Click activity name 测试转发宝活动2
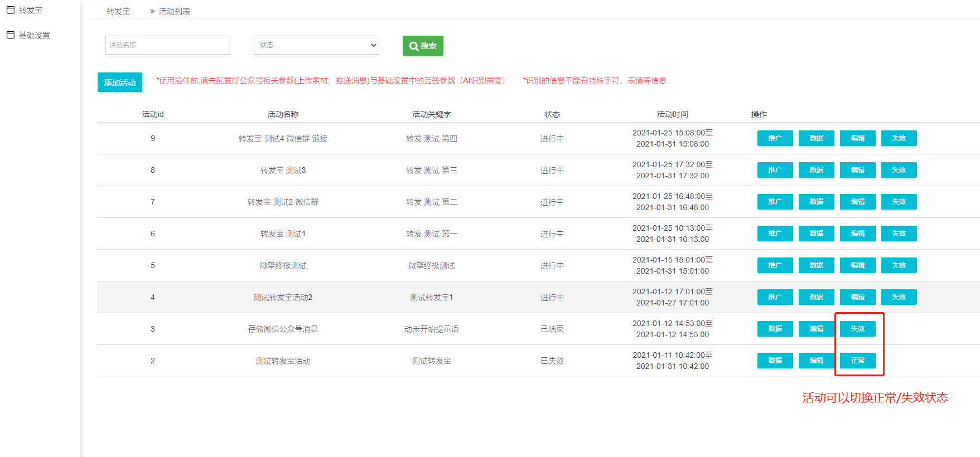This screenshot has width=980, height=457. click(x=283, y=298)
